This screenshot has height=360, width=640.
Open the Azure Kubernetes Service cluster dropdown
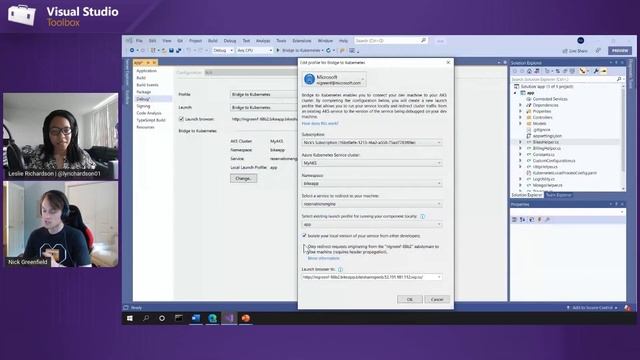tap(371, 163)
